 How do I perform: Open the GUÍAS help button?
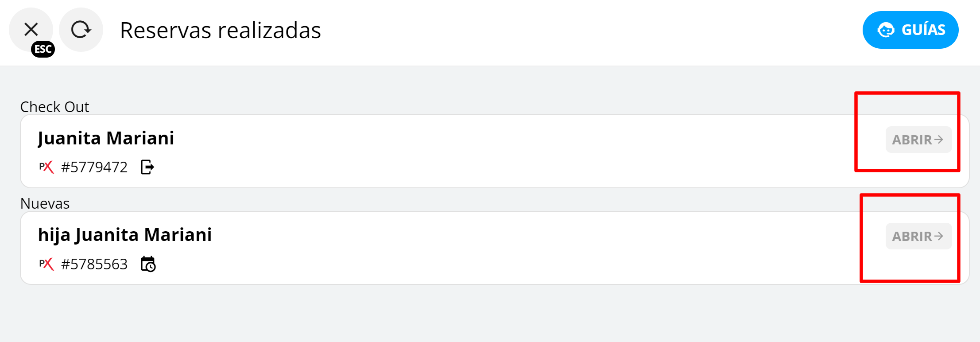click(x=910, y=30)
